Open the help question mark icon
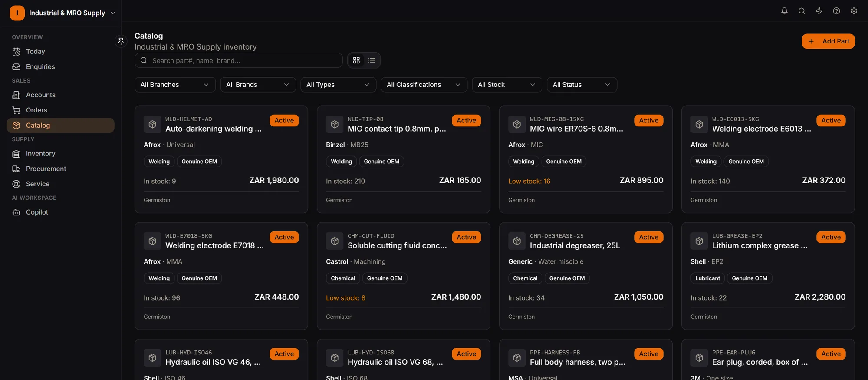 click(836, 11)
